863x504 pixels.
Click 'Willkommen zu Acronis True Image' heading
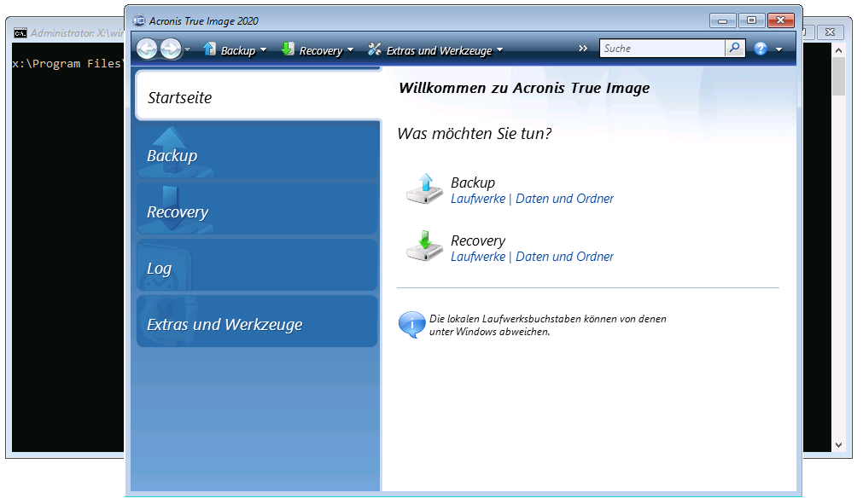524,88
